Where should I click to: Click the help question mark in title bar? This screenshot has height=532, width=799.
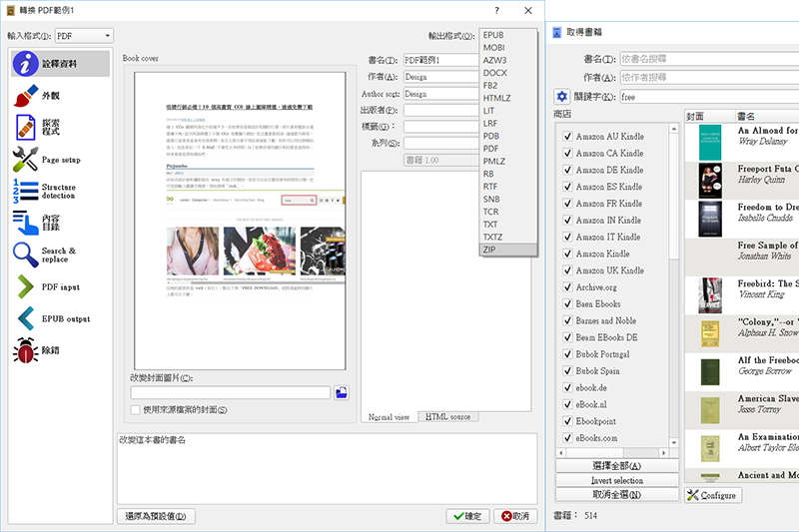click(x=496, y=10)
